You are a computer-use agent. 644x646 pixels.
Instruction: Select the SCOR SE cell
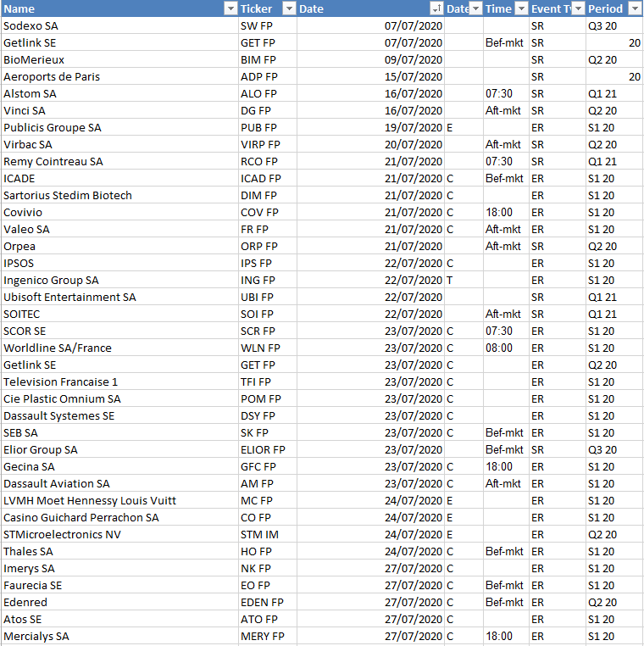(119, 331)
